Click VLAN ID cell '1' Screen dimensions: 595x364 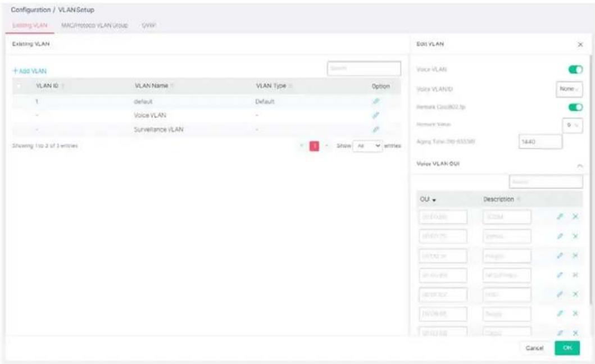[x=37, y=102]
